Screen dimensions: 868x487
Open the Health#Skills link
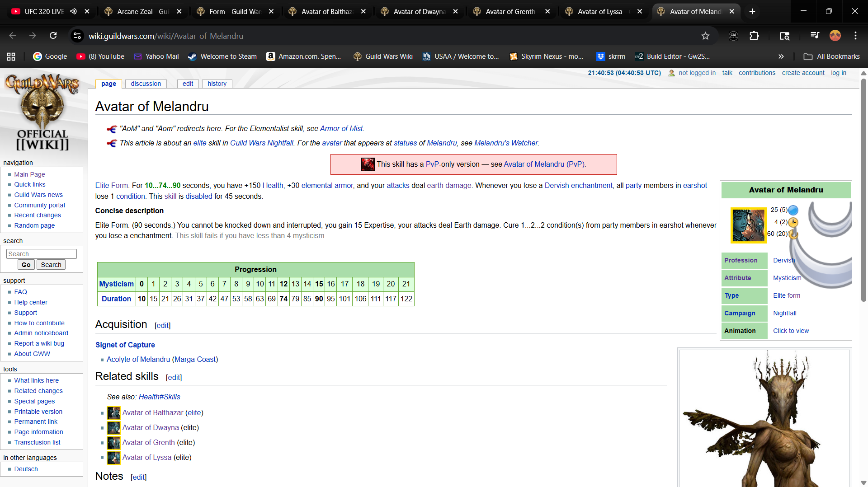159,397
